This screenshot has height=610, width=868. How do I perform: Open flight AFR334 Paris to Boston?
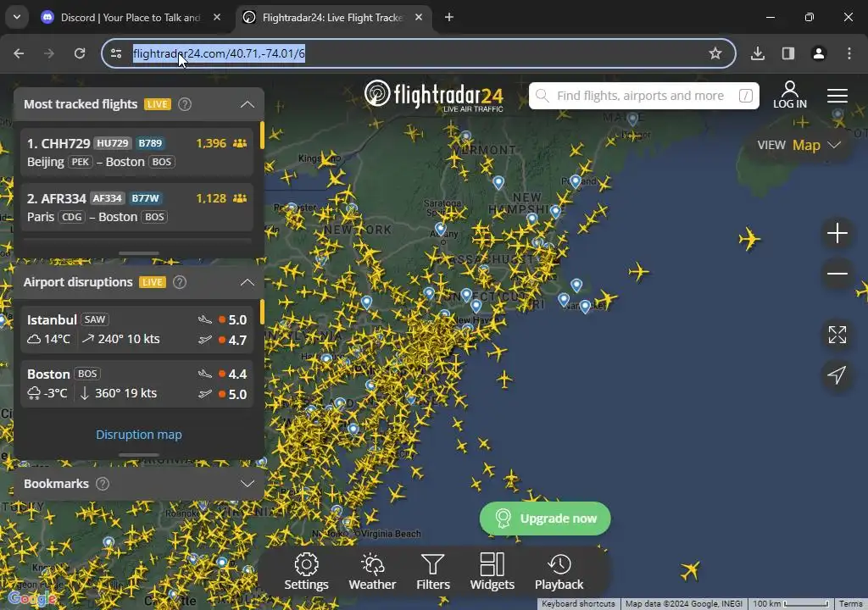[136, 208]
